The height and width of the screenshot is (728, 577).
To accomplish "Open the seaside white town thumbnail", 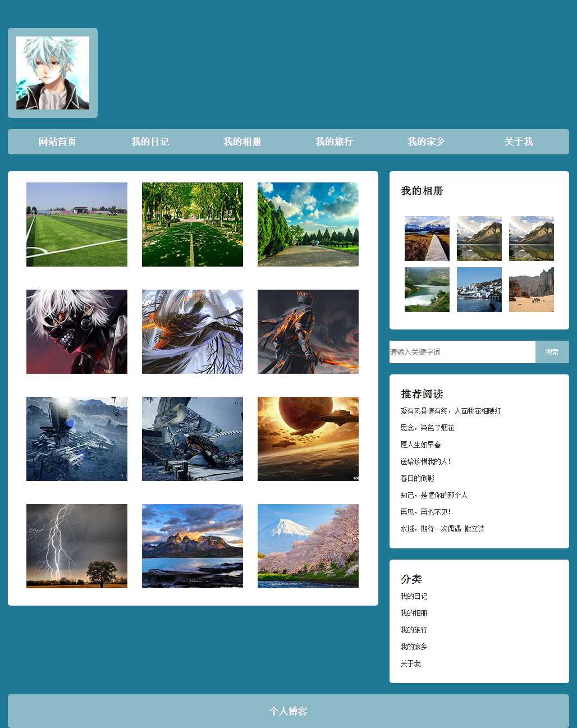I will coord(479,290).
